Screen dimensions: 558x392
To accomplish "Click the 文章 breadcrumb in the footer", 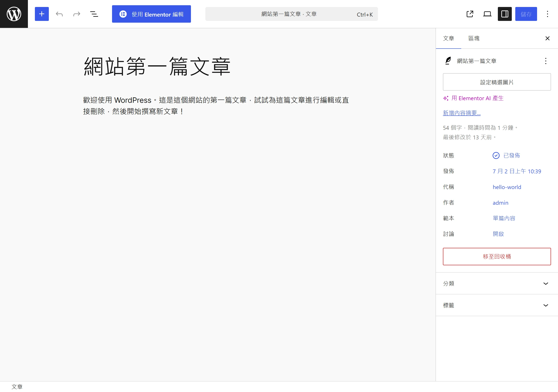I will (17, 387).
